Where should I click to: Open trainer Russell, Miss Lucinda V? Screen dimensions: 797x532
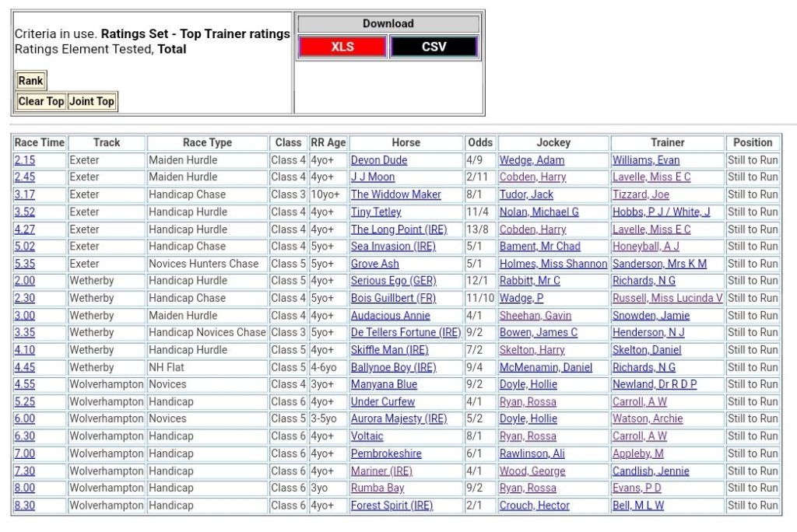(667, 298)
